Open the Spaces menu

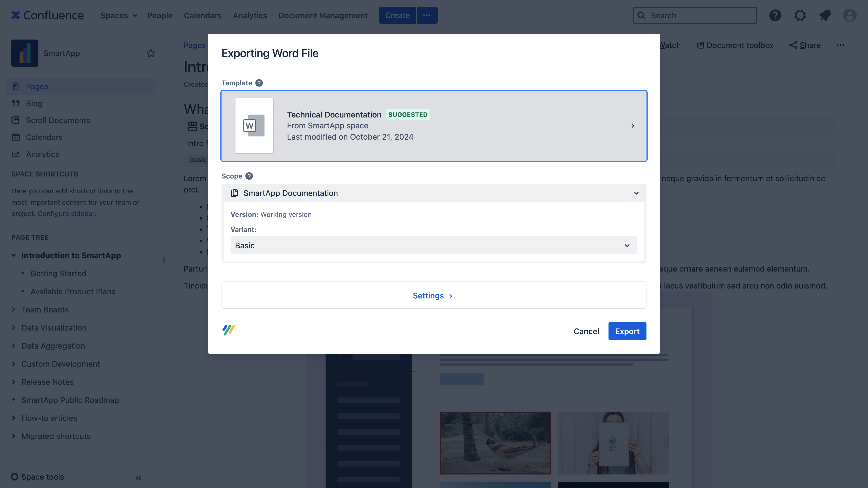click(x=119, y=16)
